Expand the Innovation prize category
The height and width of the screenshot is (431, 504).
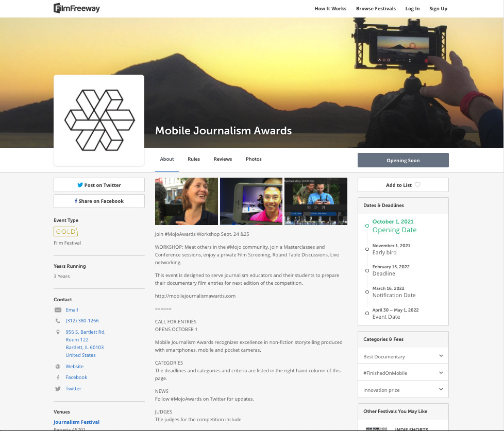(403, 390)
